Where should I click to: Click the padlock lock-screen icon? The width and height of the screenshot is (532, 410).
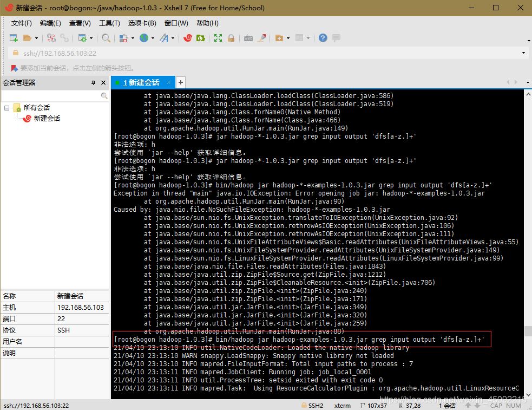click(231, 38)
